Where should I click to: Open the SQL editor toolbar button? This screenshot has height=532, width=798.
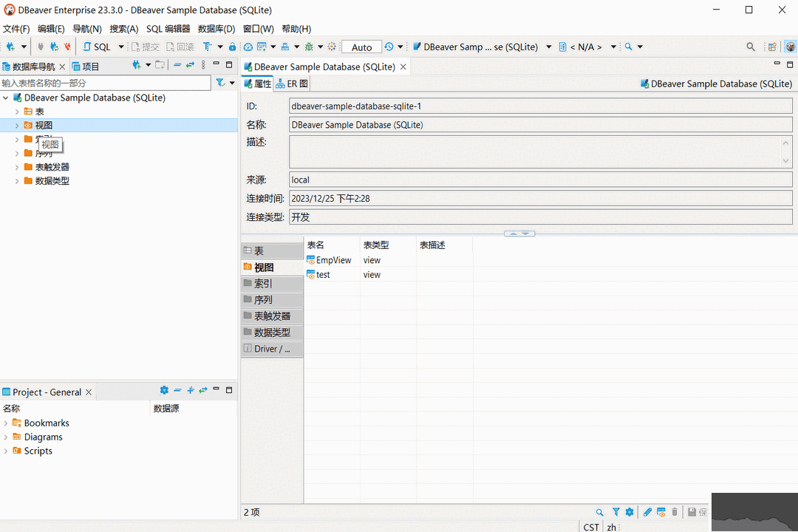pos(97,47)
